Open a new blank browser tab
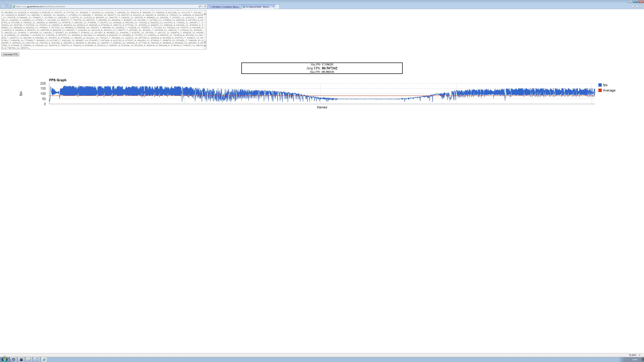Screen dimensions: 644x362 pos(277,7)
